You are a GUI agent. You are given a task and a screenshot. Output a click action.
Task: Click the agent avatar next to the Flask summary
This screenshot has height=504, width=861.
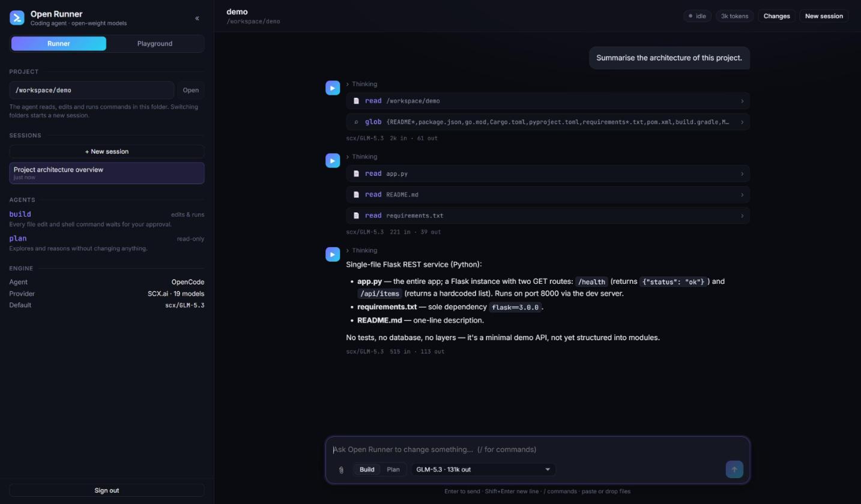click(x=333, y=254)
